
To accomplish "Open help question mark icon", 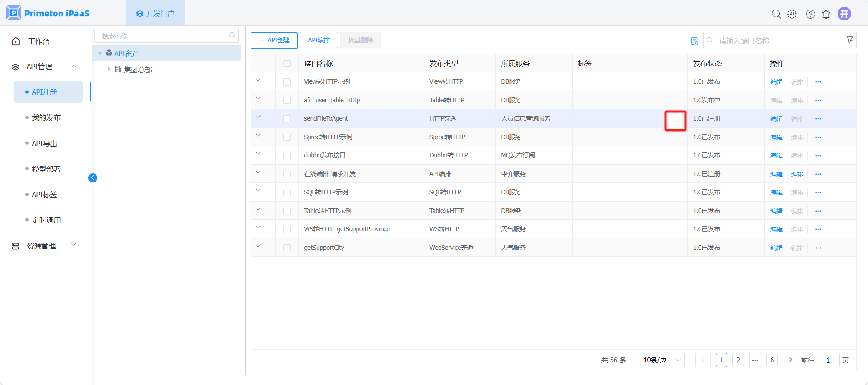I will click(810, 14).
